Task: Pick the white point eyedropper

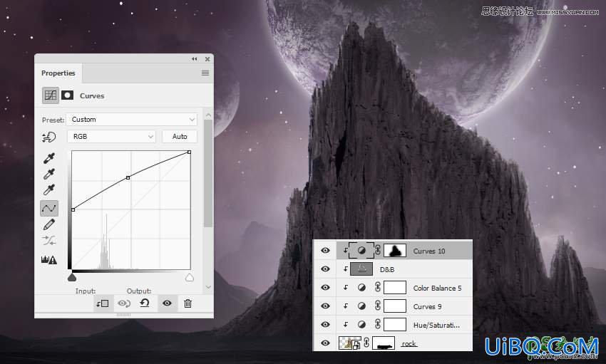Action: tap(49, 190)
